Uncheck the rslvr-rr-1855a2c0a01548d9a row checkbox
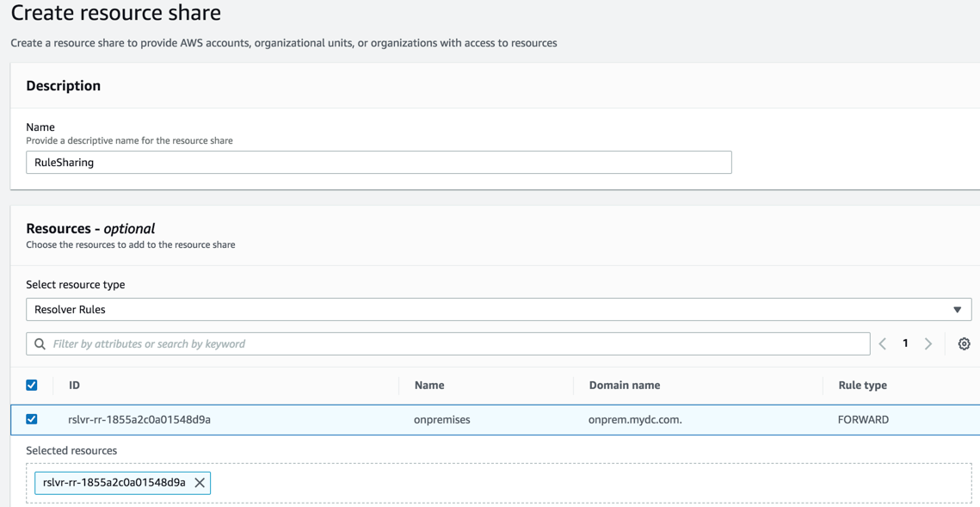980x507 pixels. point(32,419)
